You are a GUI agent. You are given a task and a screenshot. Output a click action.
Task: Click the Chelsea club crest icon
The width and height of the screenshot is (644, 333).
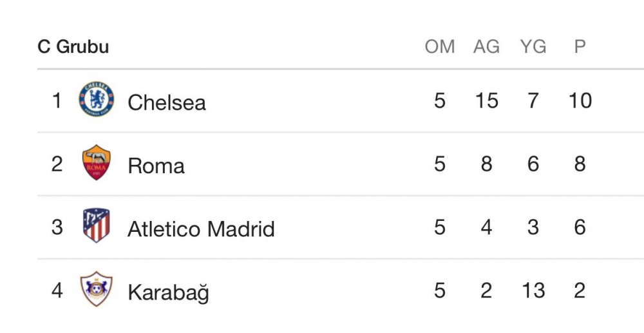[x=97, y=100]
